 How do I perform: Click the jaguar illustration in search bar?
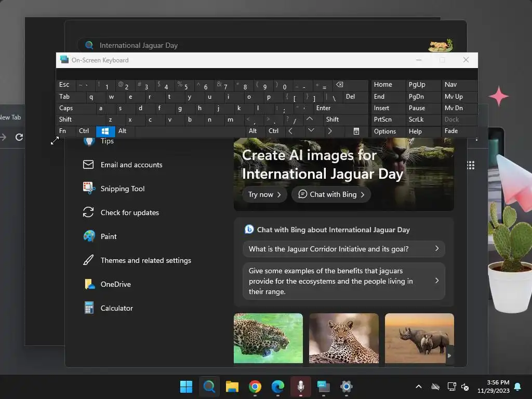click(x=441, y=45)
